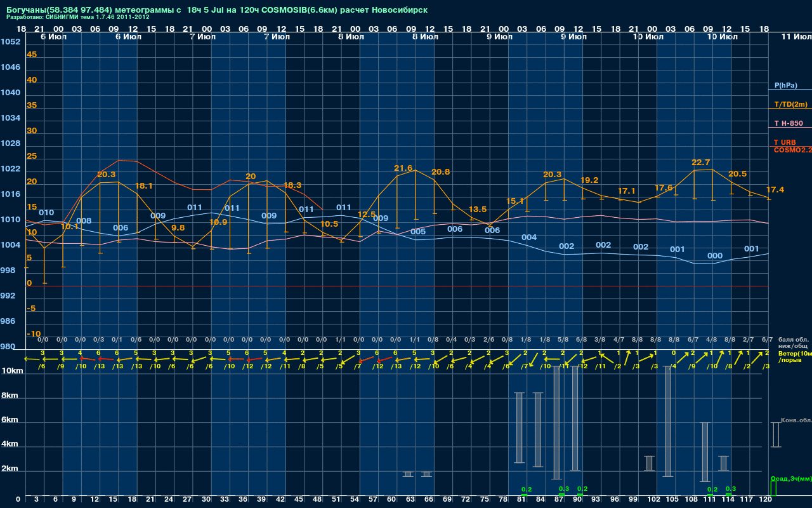Image resolution: width=812 pixels, height=508 pixels.
Task: Click the 000 pressure value label
Action: tap(715, 256)
